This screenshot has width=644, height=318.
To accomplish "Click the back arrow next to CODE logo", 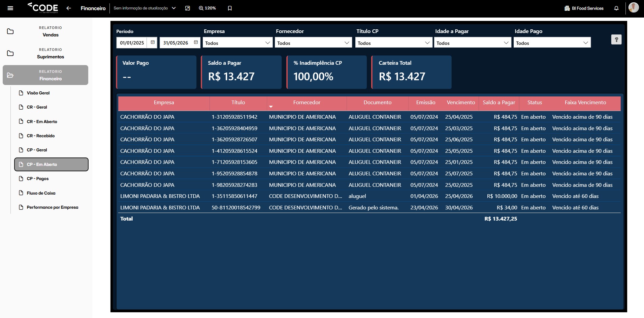I will [69, 8].
